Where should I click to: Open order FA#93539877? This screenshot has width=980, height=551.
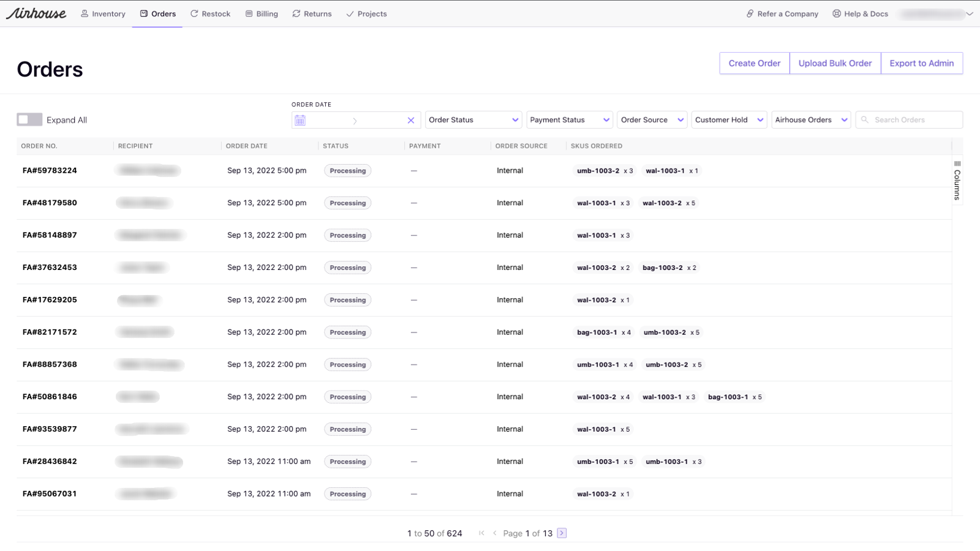(x=50, y=429)
